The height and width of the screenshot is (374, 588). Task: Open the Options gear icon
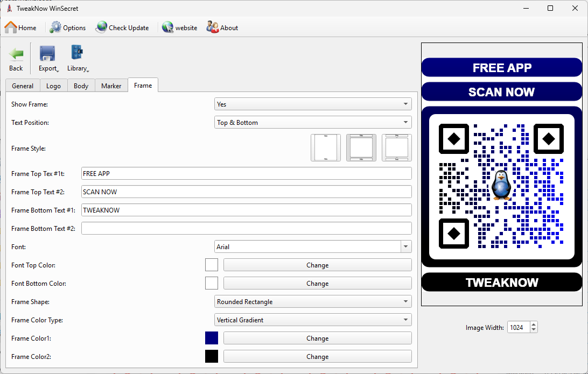tap(55, 27)
